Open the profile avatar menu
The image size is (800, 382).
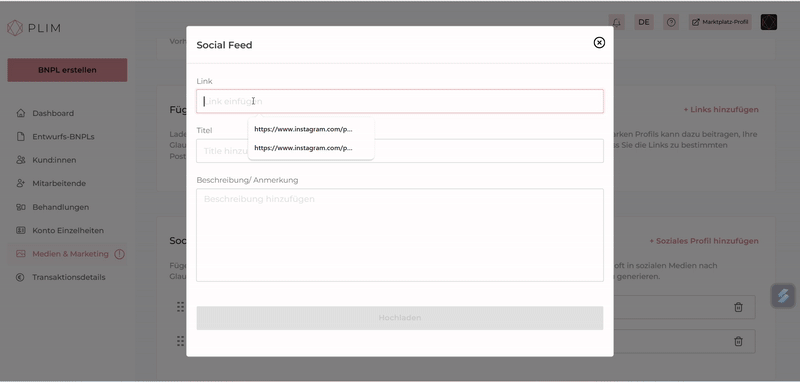coord(768,22)
